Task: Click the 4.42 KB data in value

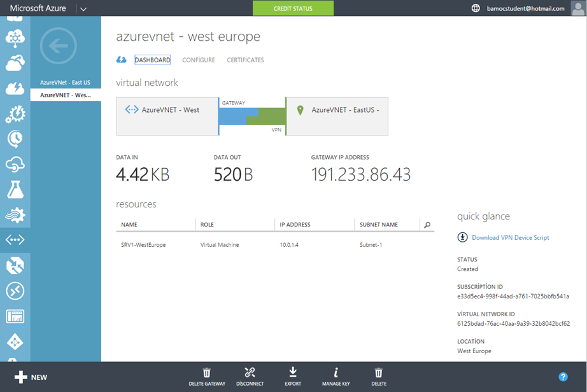Action: pos(143,174)
